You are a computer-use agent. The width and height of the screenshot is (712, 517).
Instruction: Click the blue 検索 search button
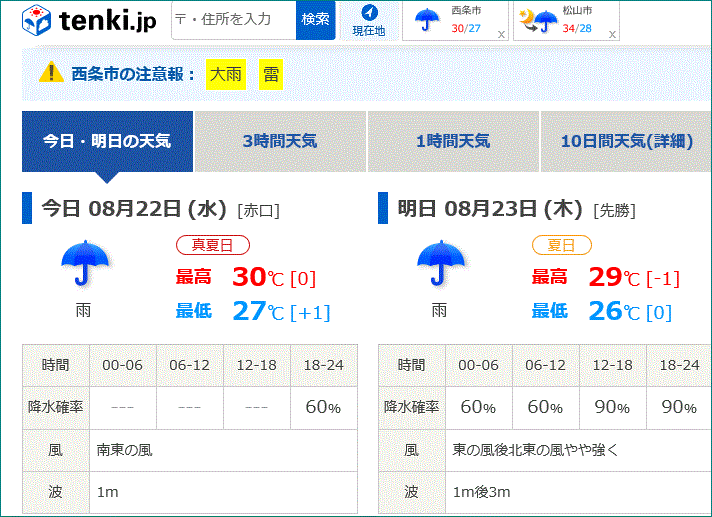click(x=316, y=20)
